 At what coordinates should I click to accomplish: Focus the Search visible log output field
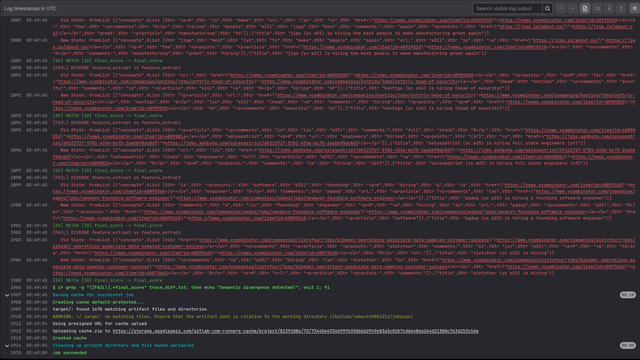[x=507, y=9]
